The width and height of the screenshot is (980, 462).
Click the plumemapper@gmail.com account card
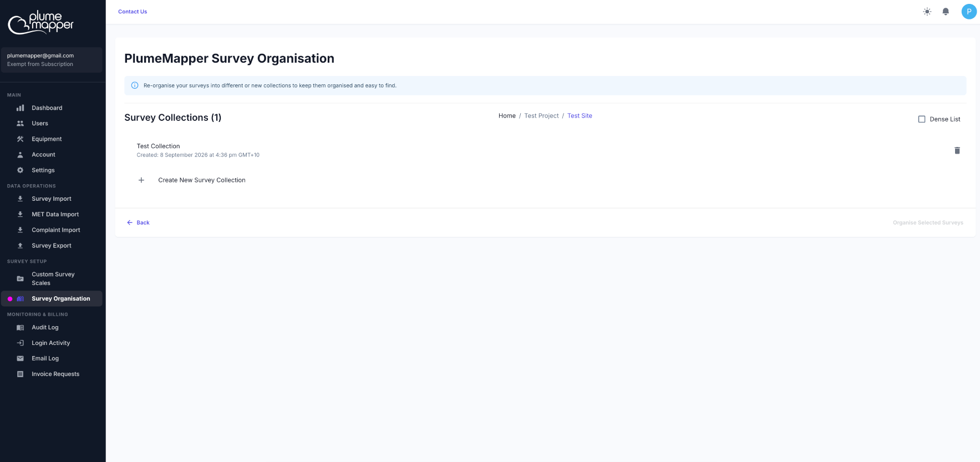52,60
